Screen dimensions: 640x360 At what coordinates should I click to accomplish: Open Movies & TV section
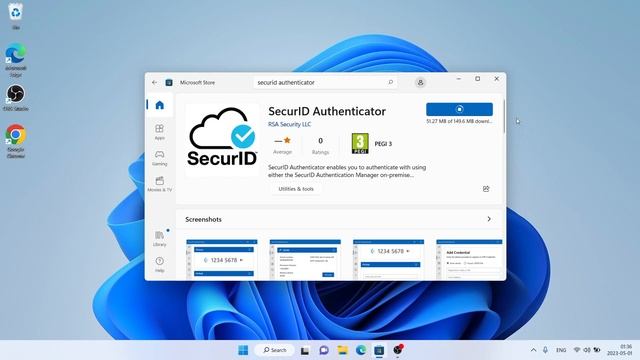click(160, 184)
